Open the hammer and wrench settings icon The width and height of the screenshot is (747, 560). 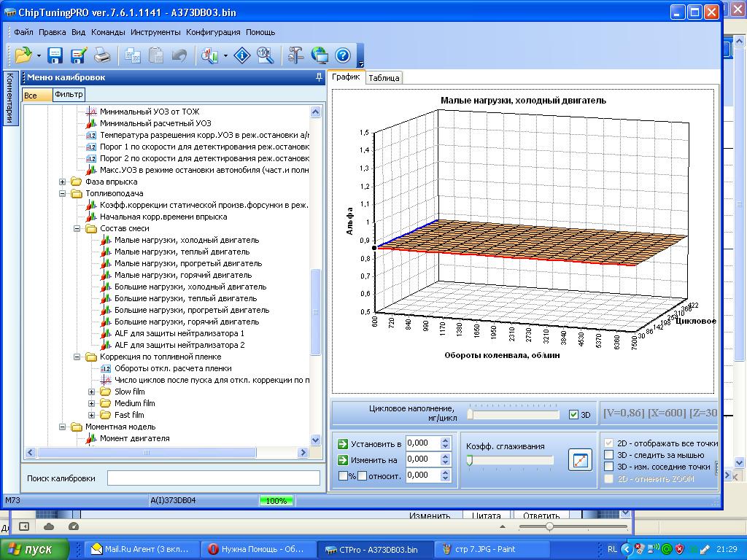pyautogui.click(x=295, y=55)
